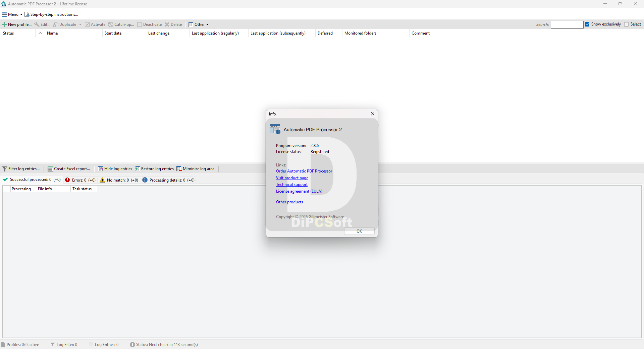Click the Edit wrench icon
Image resolution: width=644 pixels, height=349 pixels.
37,24
